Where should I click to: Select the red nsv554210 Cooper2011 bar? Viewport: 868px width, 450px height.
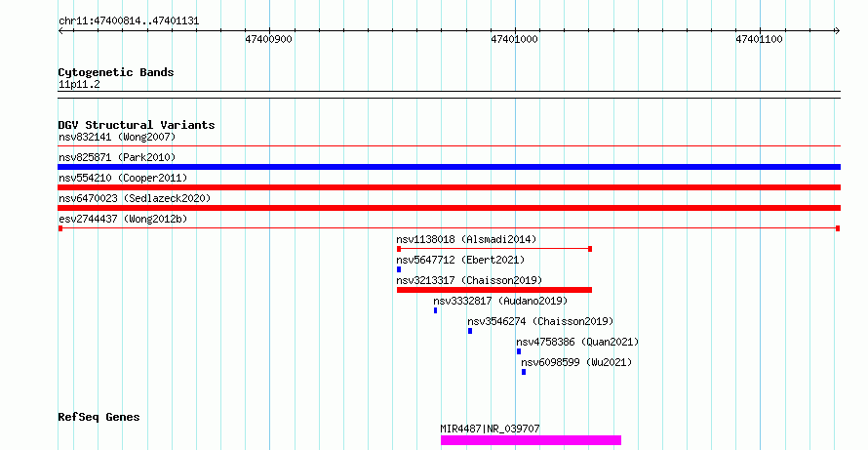(449, 187)
